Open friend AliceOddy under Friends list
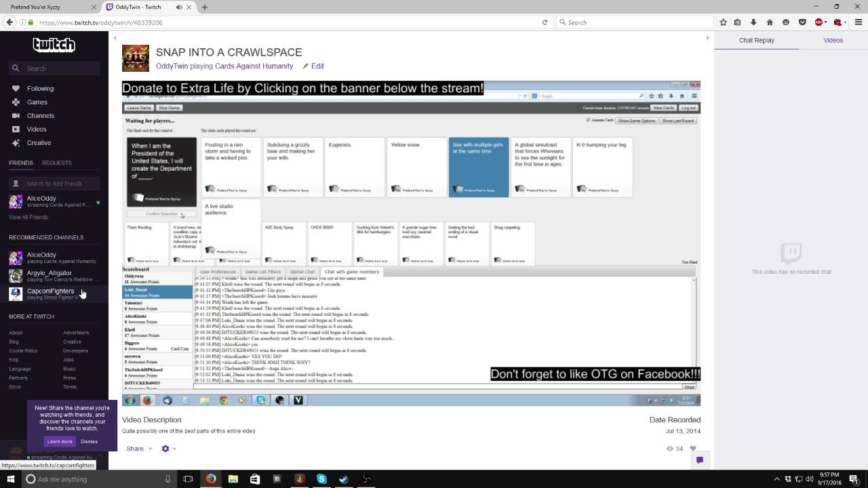Image resolution: width=868 pixels, height=488 pixels. click(54, 201)
